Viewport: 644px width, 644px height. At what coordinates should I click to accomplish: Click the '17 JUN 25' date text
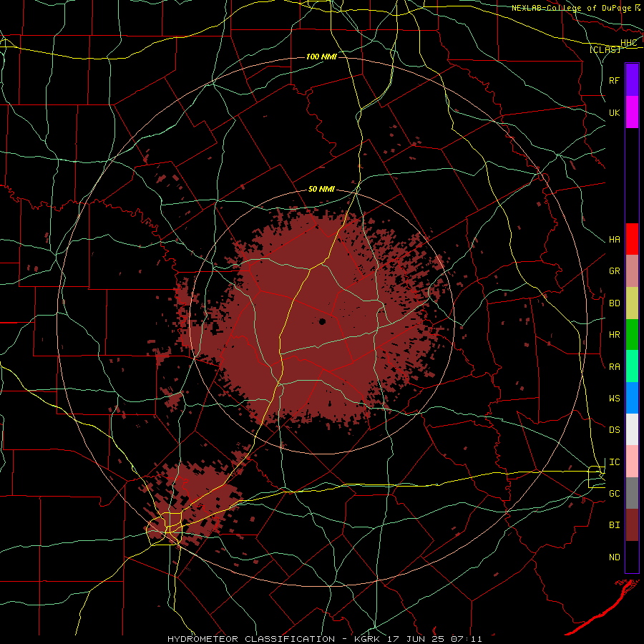point(416,639)
